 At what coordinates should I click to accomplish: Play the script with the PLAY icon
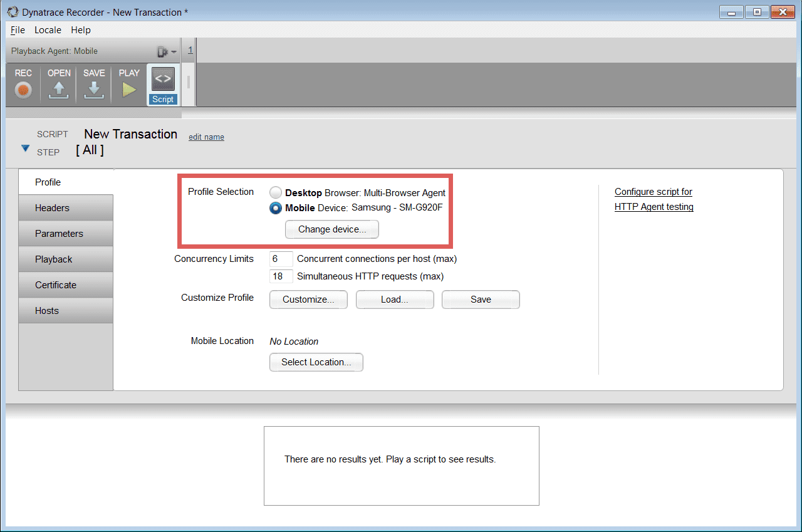(x=129, y=84)
